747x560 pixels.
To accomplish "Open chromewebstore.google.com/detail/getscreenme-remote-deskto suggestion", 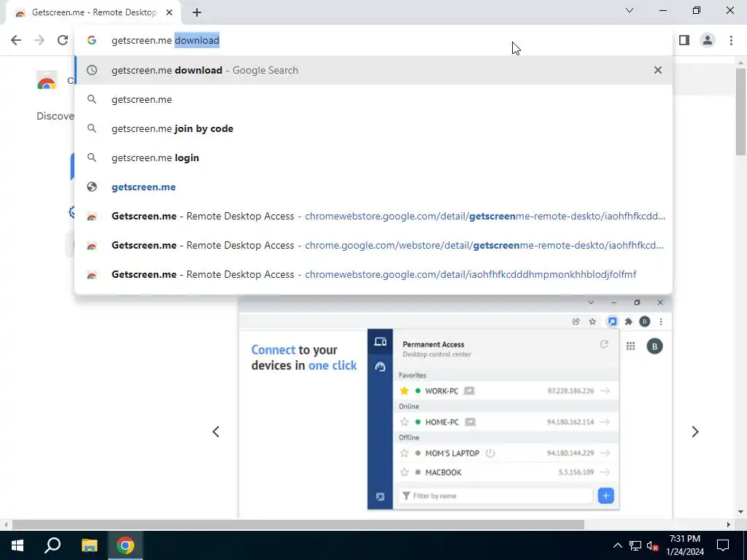I will pos(373,216).
